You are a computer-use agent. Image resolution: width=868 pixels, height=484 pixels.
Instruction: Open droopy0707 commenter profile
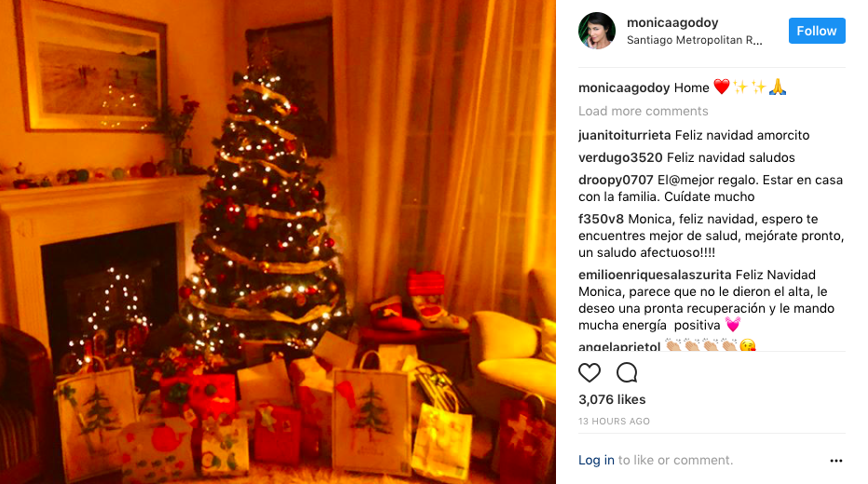[x=616, y=180]
